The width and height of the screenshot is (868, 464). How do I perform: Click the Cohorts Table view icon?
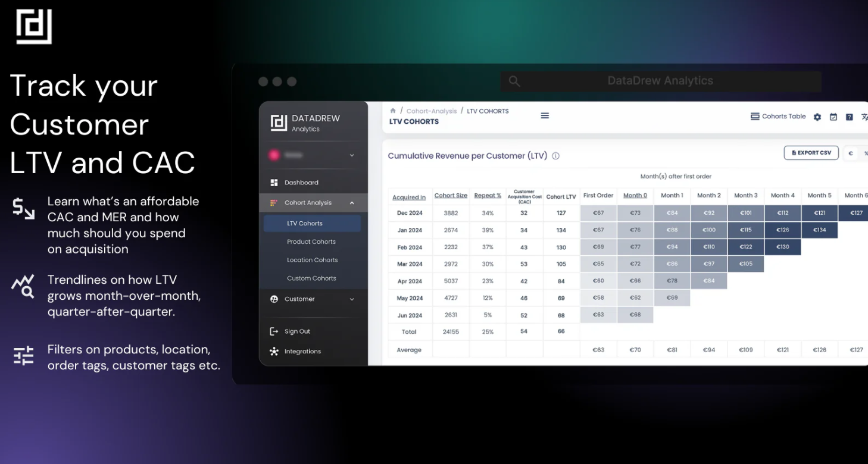coord(755,117)
